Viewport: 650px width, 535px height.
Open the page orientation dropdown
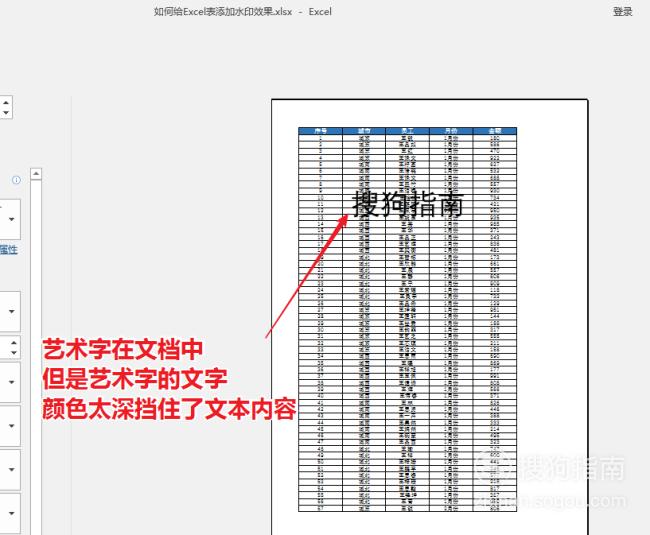10,426
